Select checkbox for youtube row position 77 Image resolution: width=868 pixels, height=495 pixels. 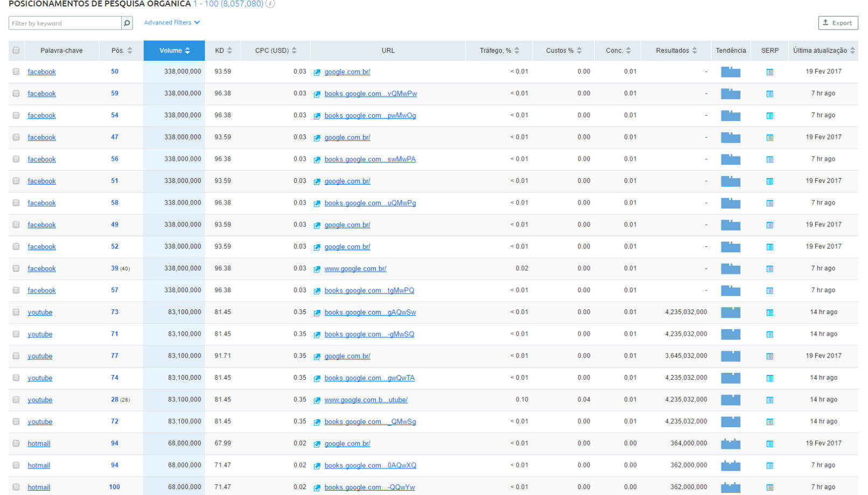pos(16,356)
